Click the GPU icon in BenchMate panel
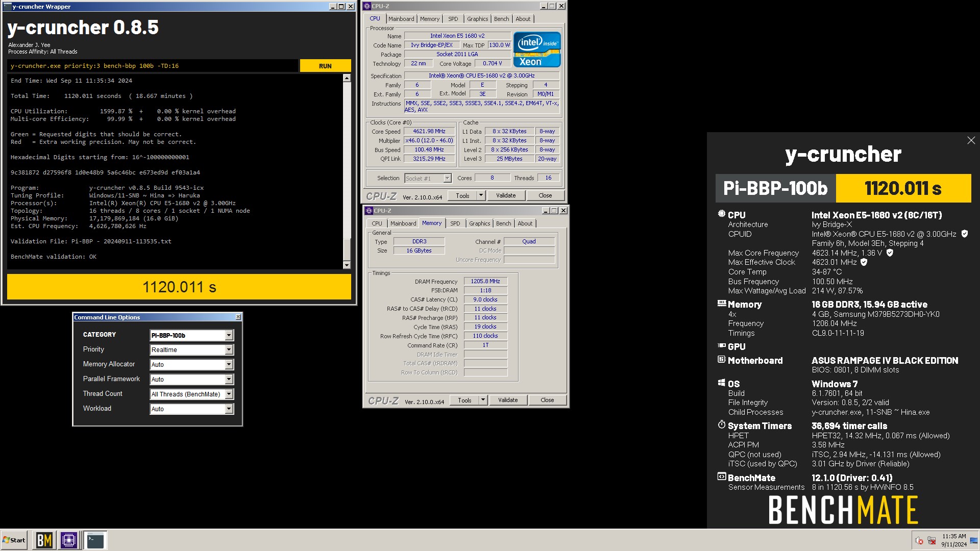This screenshot has height=551, width=980. point(721,345)
